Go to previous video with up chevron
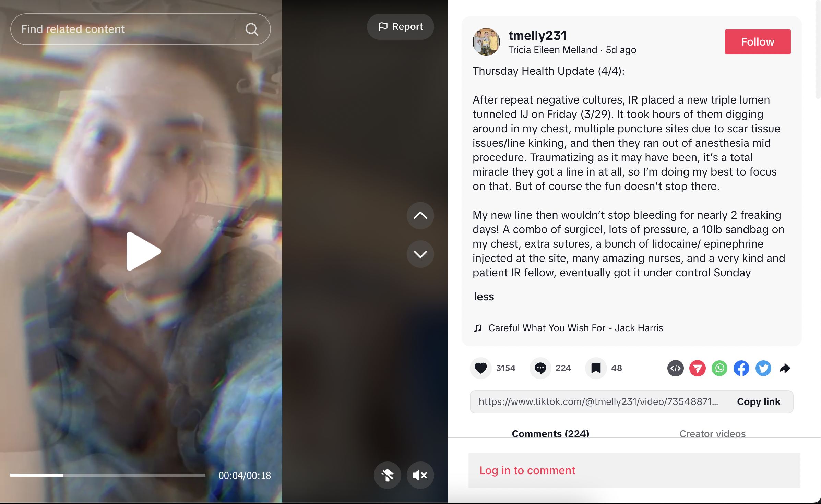Screen dimensions: 821x504 420,216
